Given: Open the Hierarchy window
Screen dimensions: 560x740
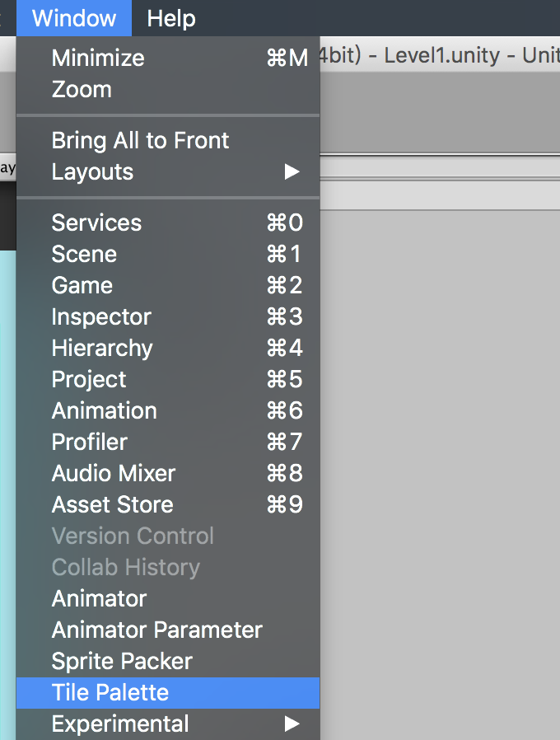Looking at the screenshot, I should (102, 348).
